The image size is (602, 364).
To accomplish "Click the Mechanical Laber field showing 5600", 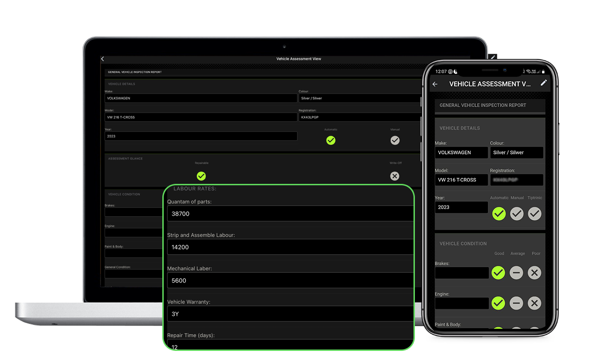I will pyautogui.click(x=290, y=281).
